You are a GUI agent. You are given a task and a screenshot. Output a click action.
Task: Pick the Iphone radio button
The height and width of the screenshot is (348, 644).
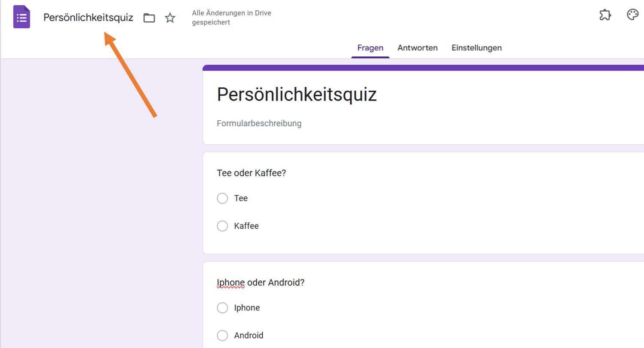[222, 308]
